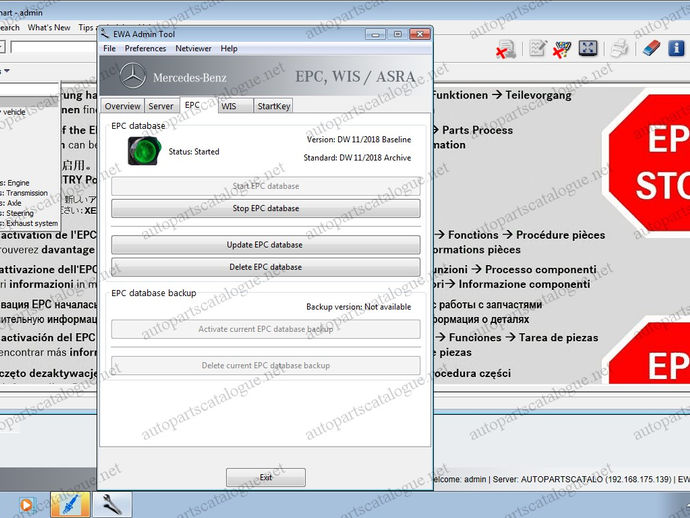Viewport: 690px width, 518px height.
Task: Open What's New menu in EPC window
Action: click(49, 27)
